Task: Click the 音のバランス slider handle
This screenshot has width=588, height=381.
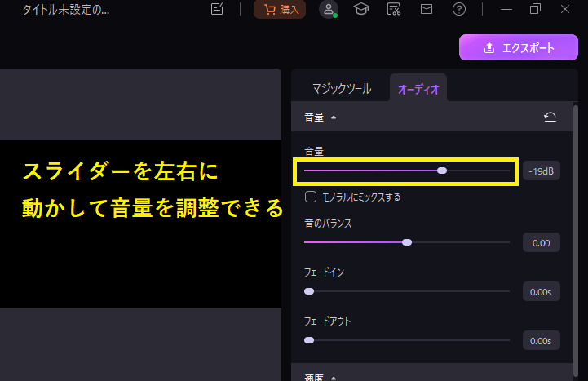Action: pos(407,242)
